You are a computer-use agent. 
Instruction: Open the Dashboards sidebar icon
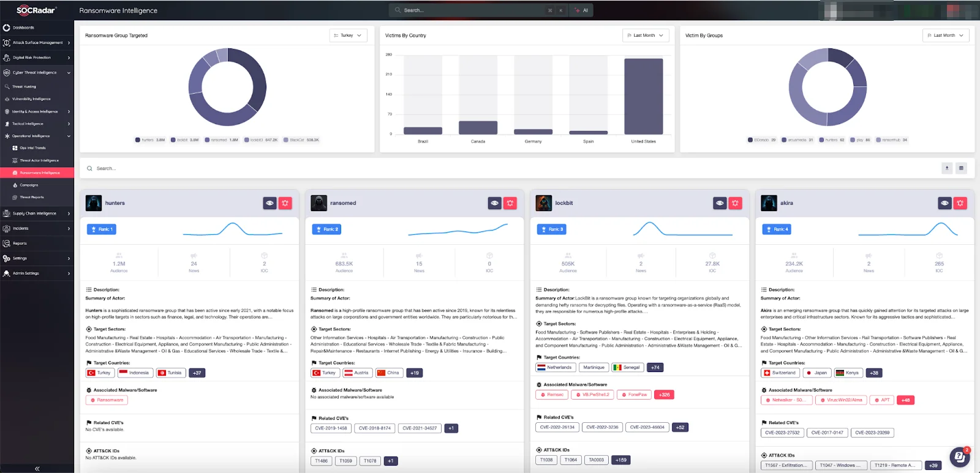(7, 28)
